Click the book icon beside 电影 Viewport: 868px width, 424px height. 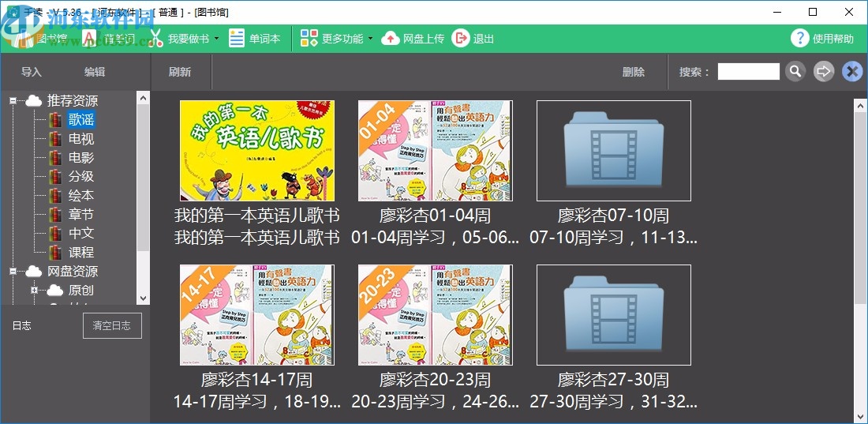tap(55, 158)
